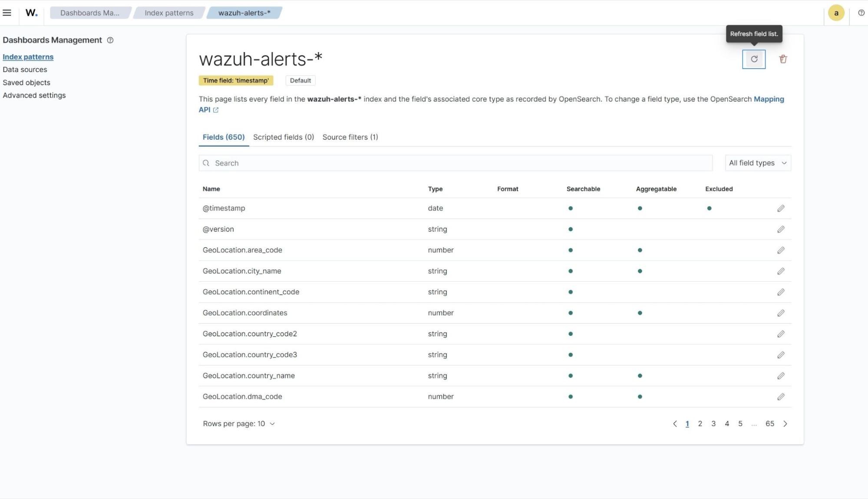Click the refresh field list icon
This screenshot has width=868, height=499.
coord(754,59)
